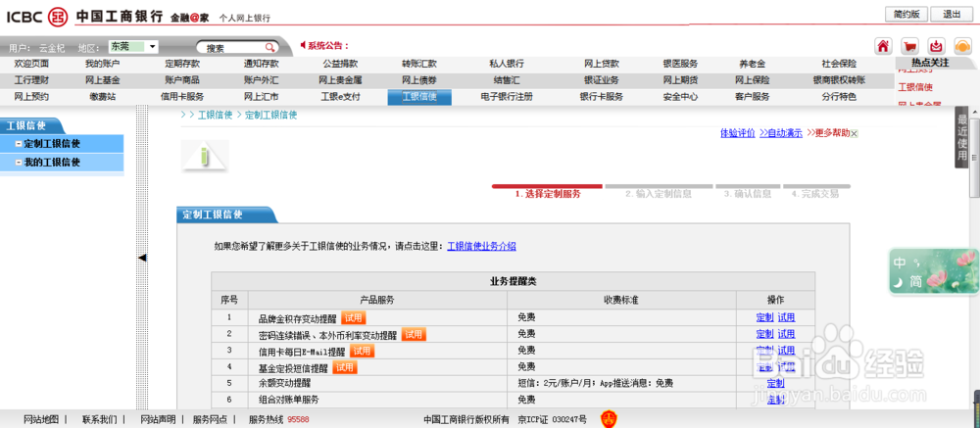The image size is (980, 428).
Task: Click 工银信使 under 热点关注
Action: pos(915,87)
